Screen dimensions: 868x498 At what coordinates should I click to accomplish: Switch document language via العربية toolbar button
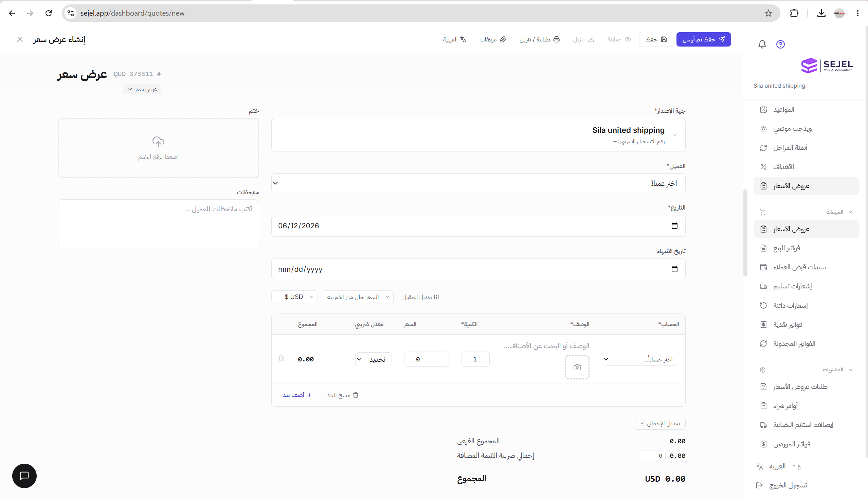(x=455, y=39)
